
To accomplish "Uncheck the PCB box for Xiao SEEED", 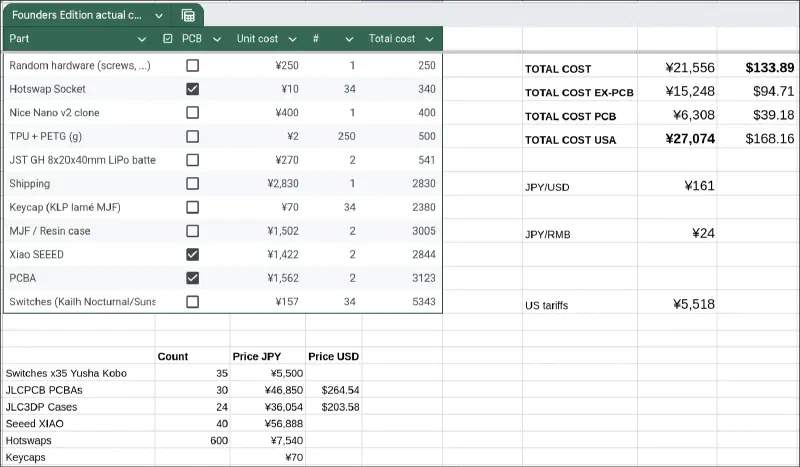I will [192, 254].
